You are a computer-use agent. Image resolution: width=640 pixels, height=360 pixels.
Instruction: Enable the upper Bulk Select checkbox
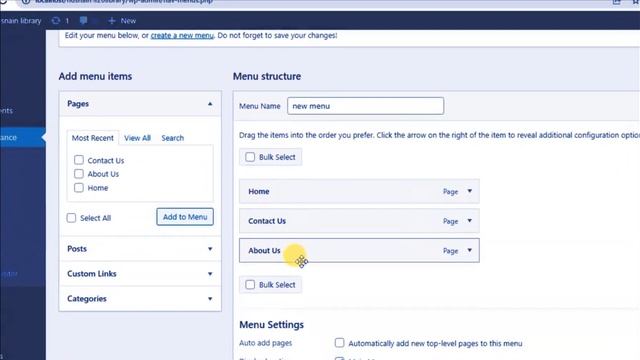(x=250, y=157)
